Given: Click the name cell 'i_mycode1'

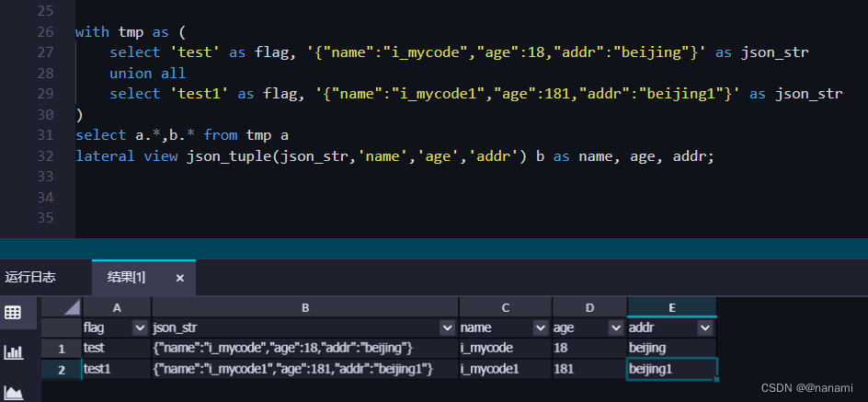Looking at the screenshot, I should (506, 369).
